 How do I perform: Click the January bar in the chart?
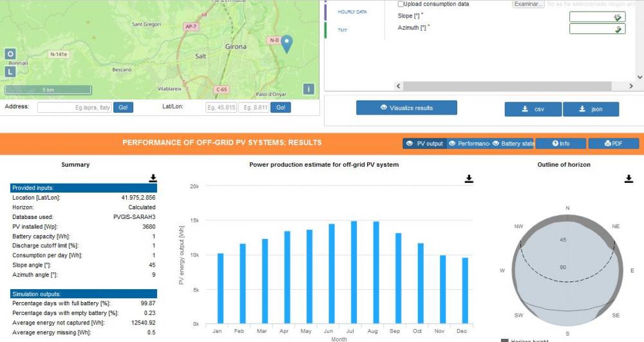pyautogui.click(x=220, y=288)
